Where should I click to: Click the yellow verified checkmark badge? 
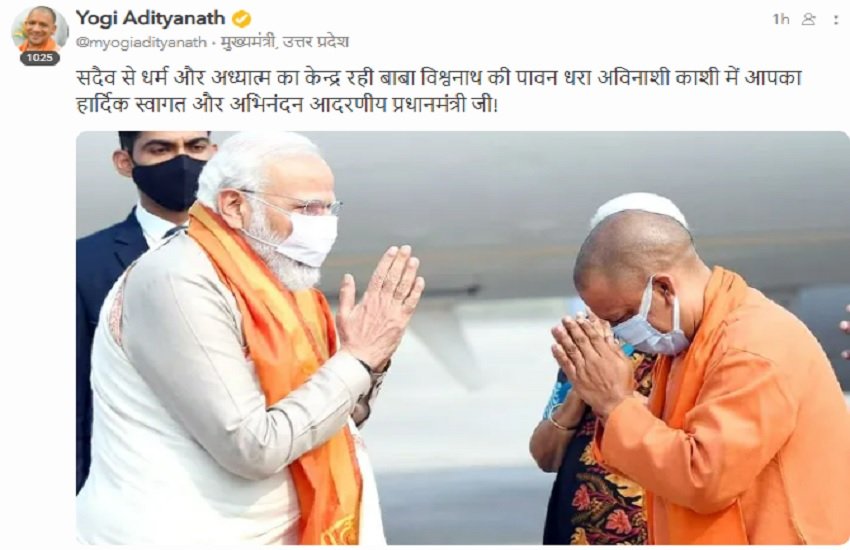point(241,20)
